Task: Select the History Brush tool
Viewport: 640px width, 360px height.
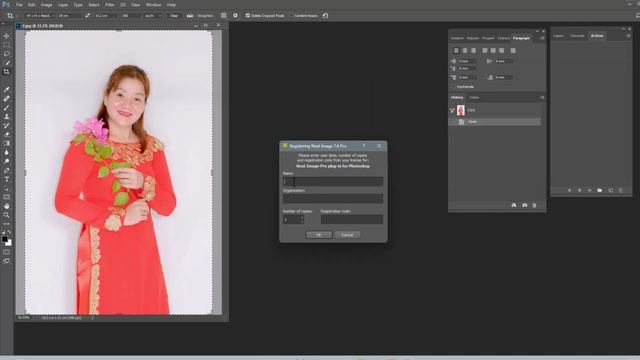Action: (x=7, y=125)
